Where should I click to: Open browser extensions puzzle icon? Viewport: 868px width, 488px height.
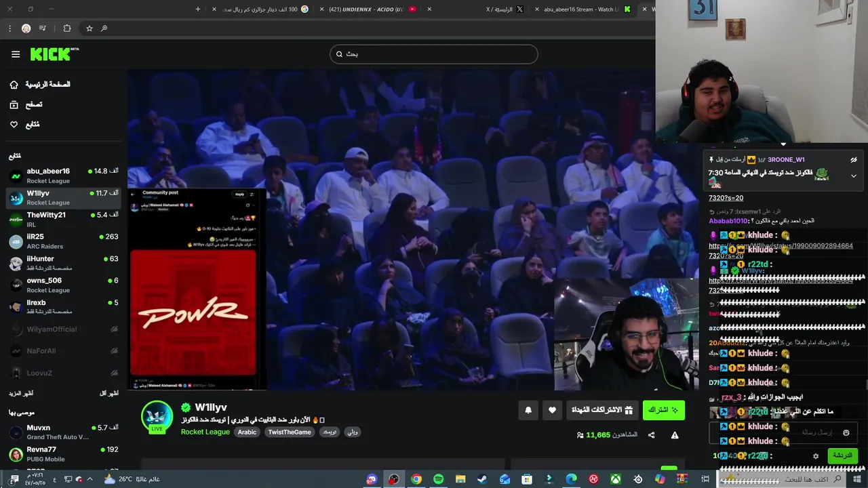pyautogui.click(x=67, y=28)
